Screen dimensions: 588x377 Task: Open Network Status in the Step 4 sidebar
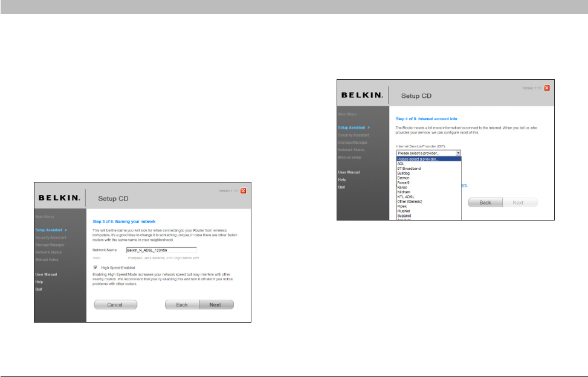click(x=351, y=150)
